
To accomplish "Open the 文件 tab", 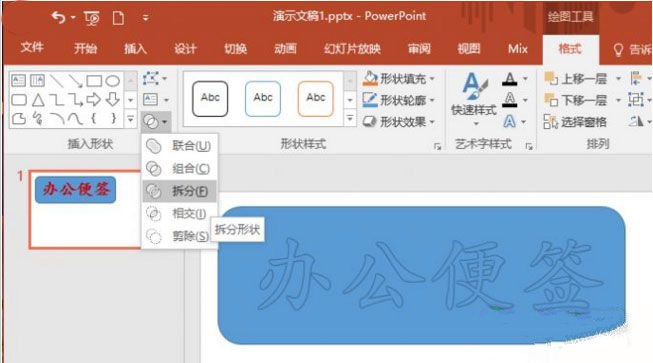I will tap(32, 47).
